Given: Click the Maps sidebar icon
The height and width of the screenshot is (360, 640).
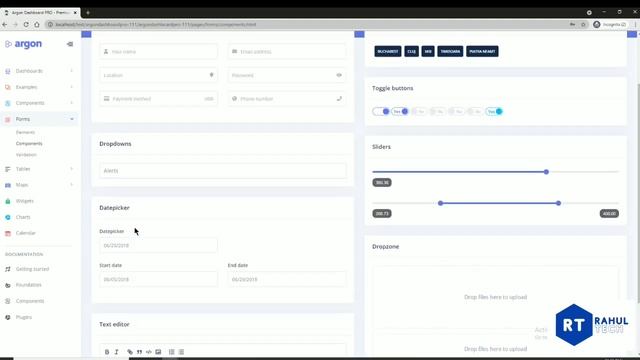Looking at the screenshot, I should click(x=8, y=185).
